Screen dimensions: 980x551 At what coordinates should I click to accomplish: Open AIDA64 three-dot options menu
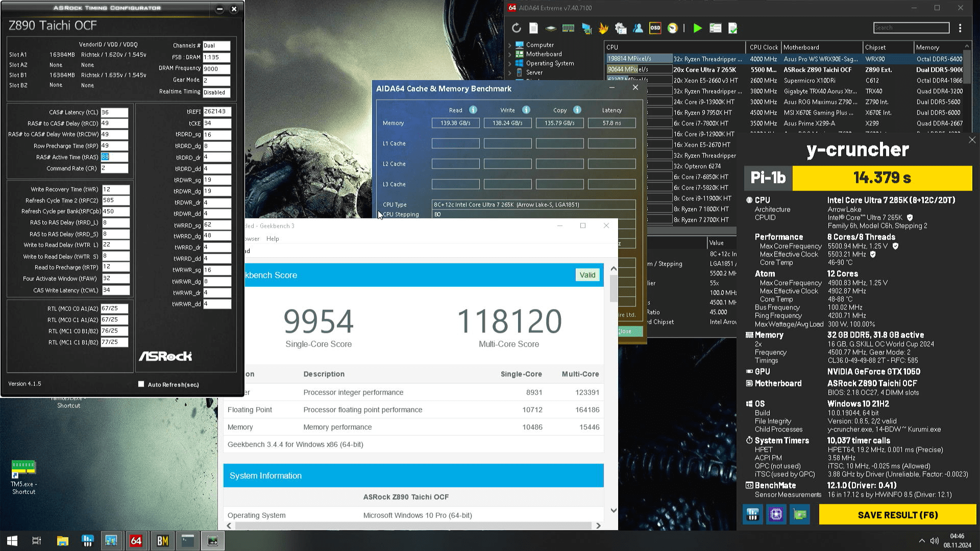pos(960,28)
